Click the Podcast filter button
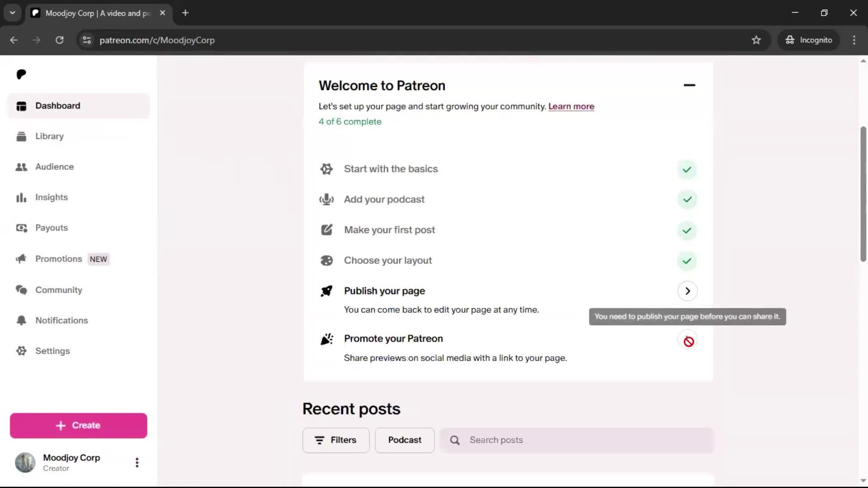 tap(405, 440)
